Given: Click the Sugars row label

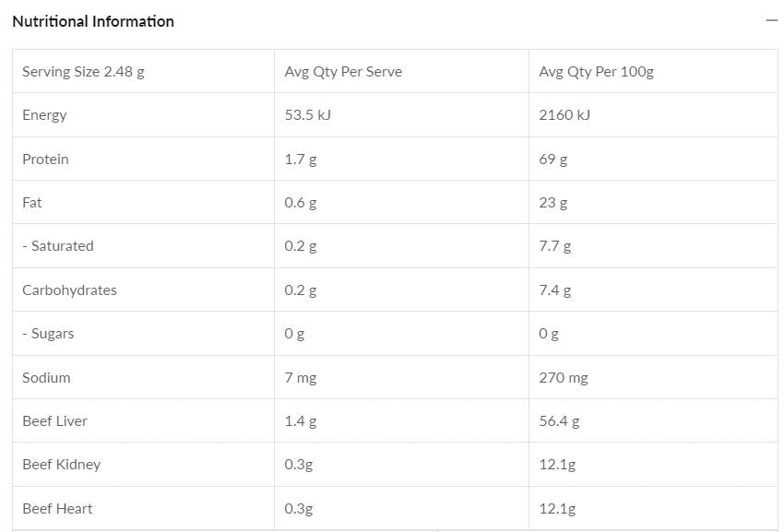Looking at the screenshot, I should coord(48,334).
